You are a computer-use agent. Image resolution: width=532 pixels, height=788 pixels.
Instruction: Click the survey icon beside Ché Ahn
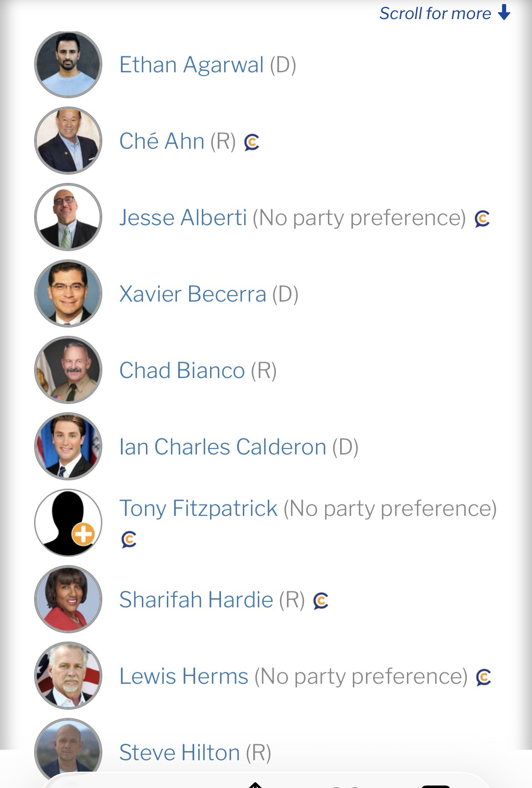pos(251,142)
